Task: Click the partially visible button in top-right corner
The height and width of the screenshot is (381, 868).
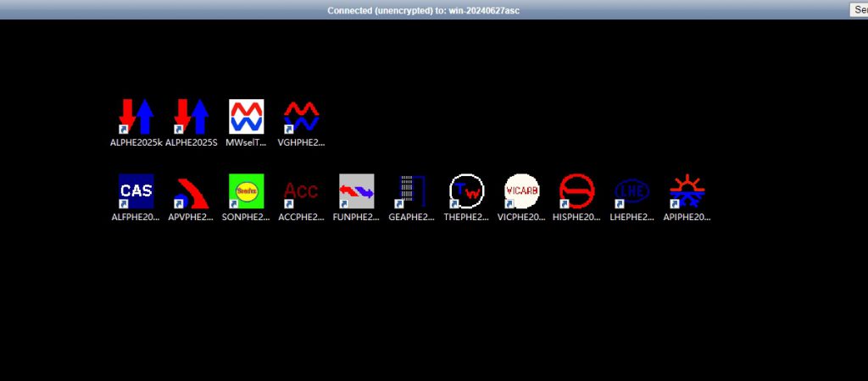Action: pyautogui.click(x=858, y=9)
